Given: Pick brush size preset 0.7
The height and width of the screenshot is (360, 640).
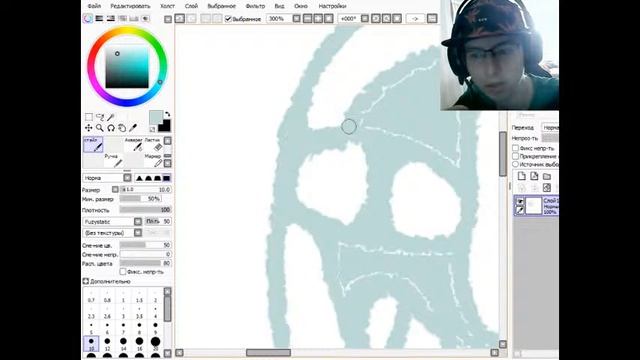Looking at the screenshot, I should (x=91, y=297).
